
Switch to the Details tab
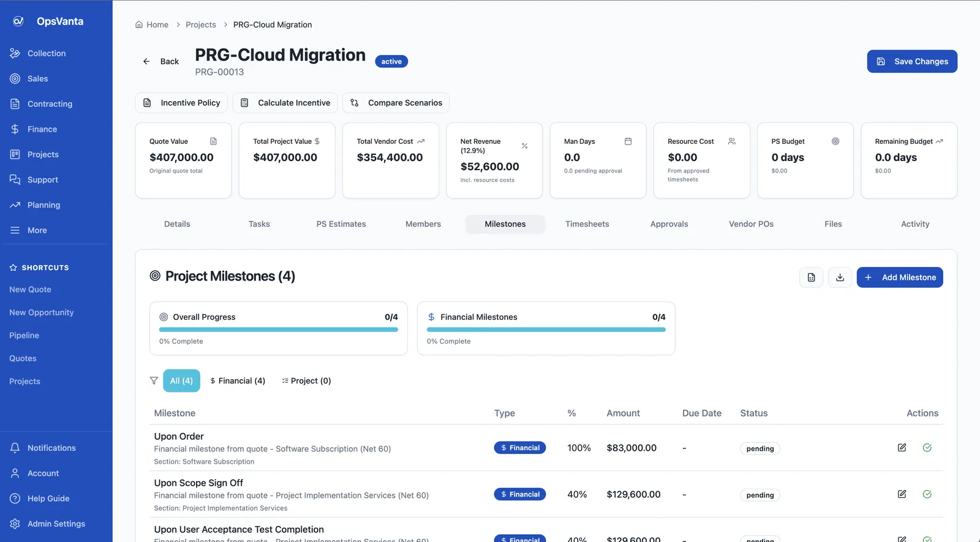[x=177, y=224]
